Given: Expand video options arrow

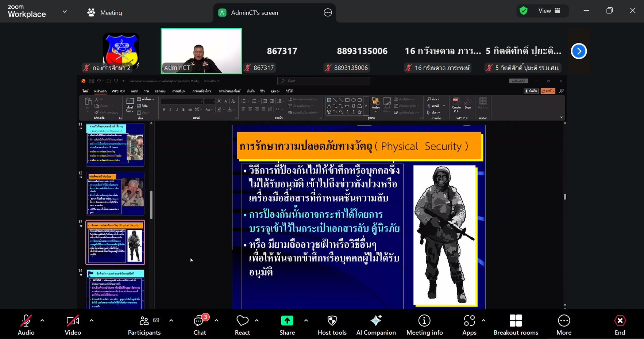Looking at the screenshot, I should click(92, 321).
